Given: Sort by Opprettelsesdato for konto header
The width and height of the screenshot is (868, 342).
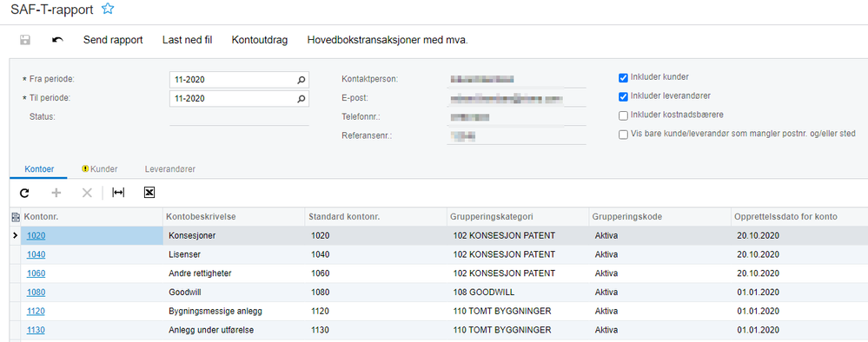Looking at the screenshot, I should [799, 217].
